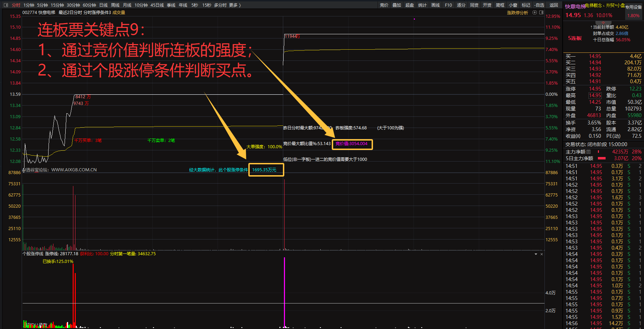The image size is (644, 329).
Task: Close the 个股涨停线 indicator sub-panel
Action: click(542, 254)
